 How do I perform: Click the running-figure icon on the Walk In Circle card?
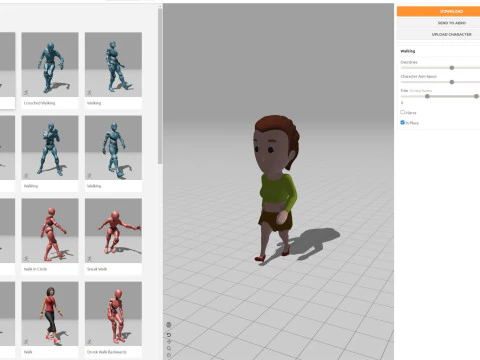[26, 259]
